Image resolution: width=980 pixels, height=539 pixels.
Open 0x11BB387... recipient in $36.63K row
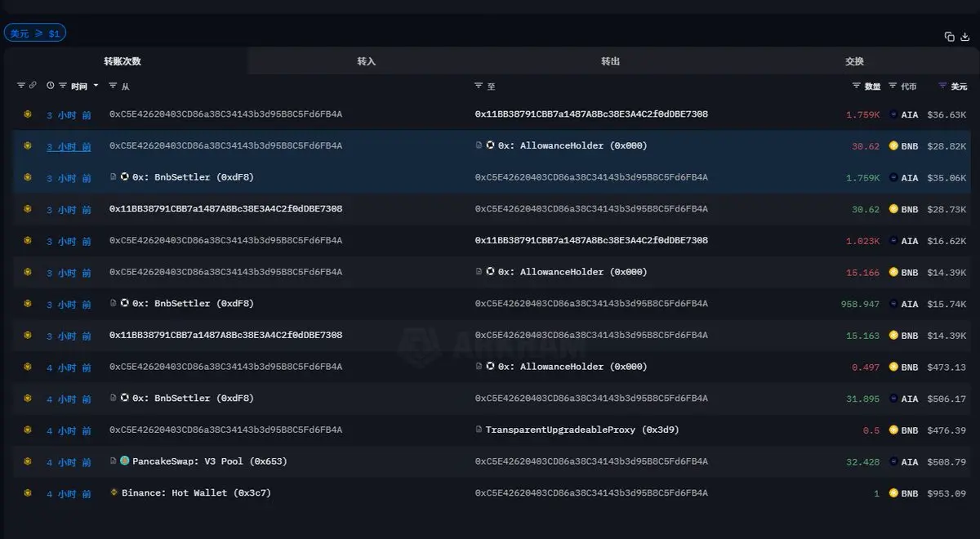pos(591,114)
